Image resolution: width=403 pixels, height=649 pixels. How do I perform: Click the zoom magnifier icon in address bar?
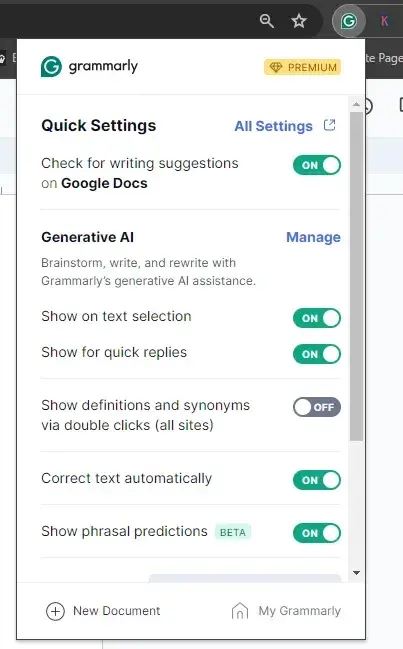[x=266, y=21]
